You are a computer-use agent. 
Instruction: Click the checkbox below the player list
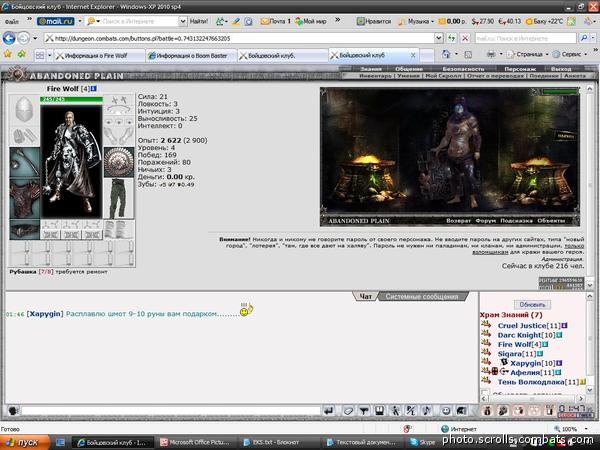485,393
